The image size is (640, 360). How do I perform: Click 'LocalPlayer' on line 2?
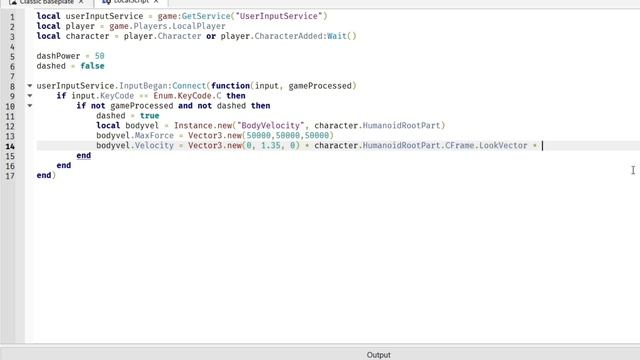click(199, 26)
